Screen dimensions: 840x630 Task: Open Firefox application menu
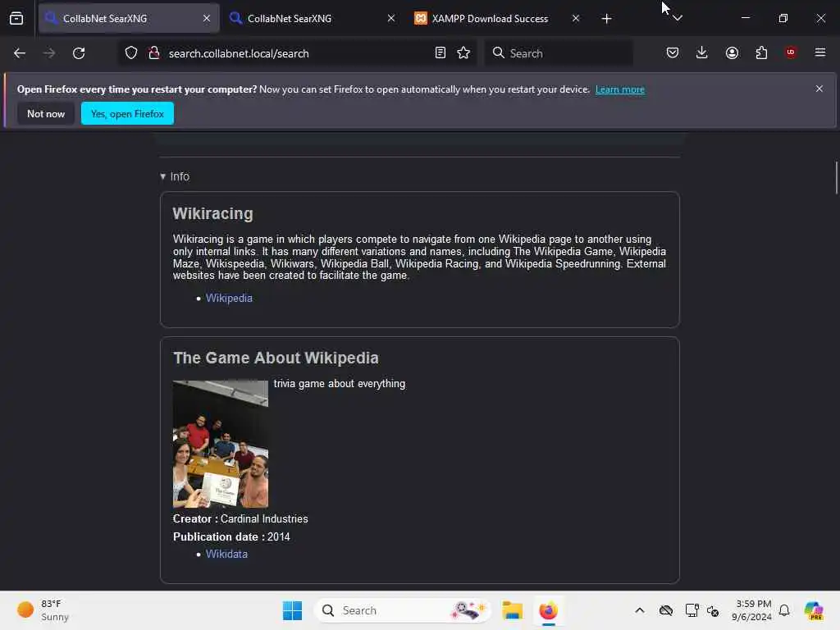click(x=820, y=52)
